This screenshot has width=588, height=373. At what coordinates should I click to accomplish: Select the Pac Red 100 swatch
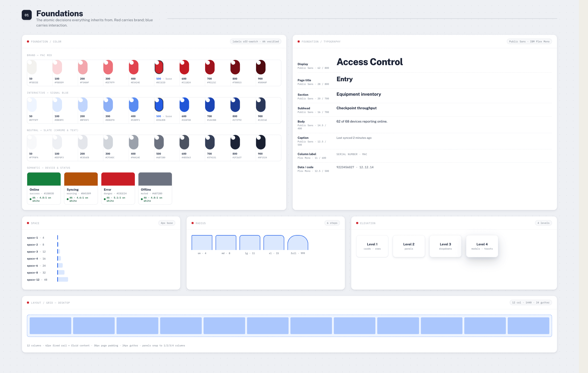coord(57,67)
